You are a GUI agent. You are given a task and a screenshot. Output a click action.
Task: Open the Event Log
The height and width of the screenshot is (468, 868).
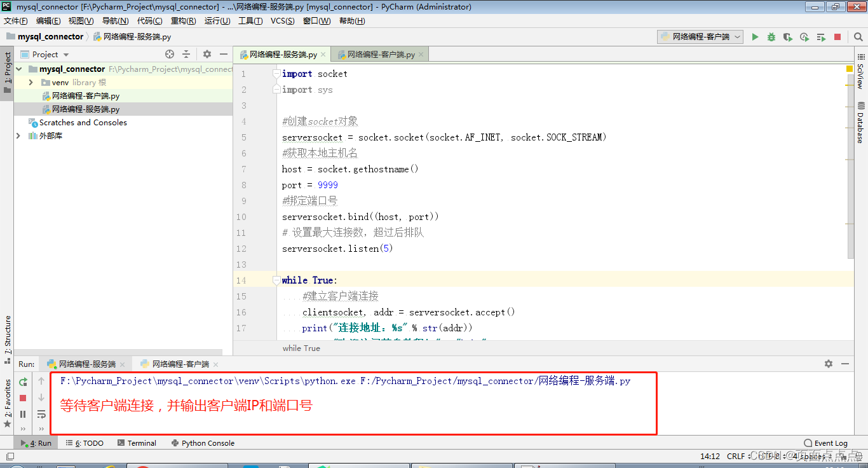[x=826, y=443]
